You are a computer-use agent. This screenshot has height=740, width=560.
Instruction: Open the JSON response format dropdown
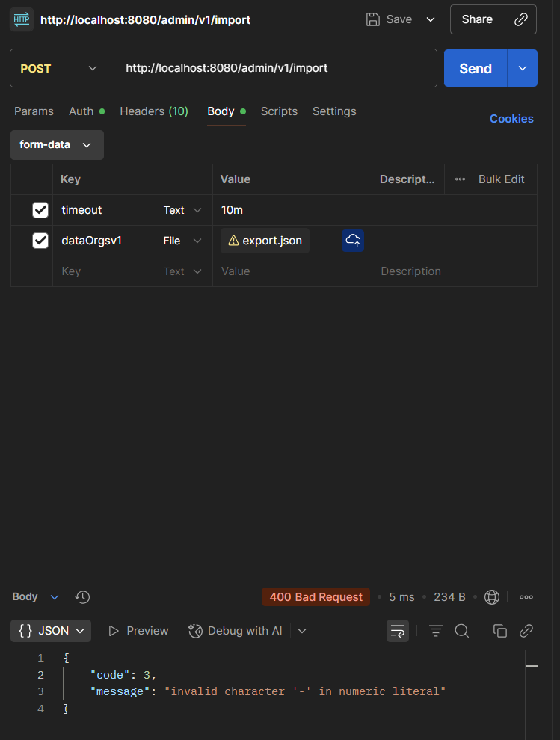pyautogui.click(x=51, y=631)
